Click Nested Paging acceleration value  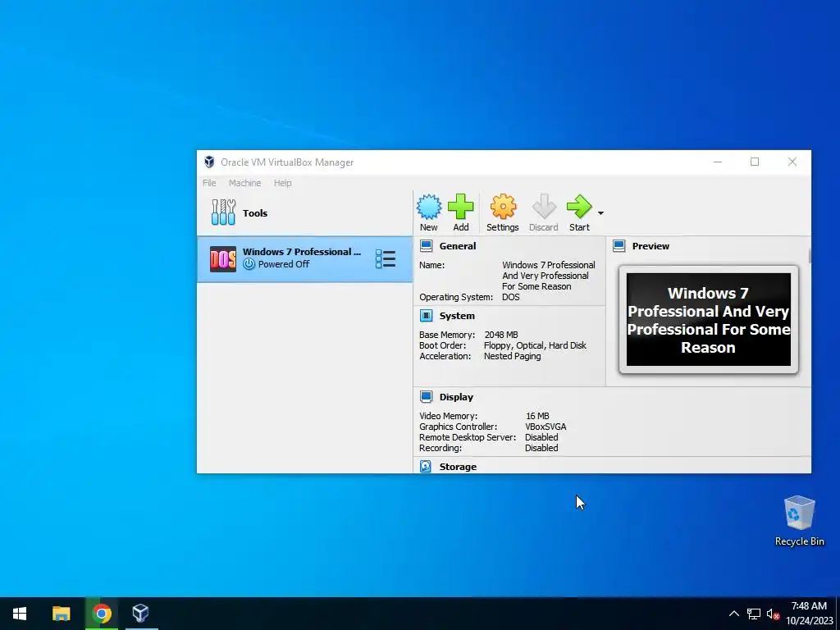coord(512,356)
